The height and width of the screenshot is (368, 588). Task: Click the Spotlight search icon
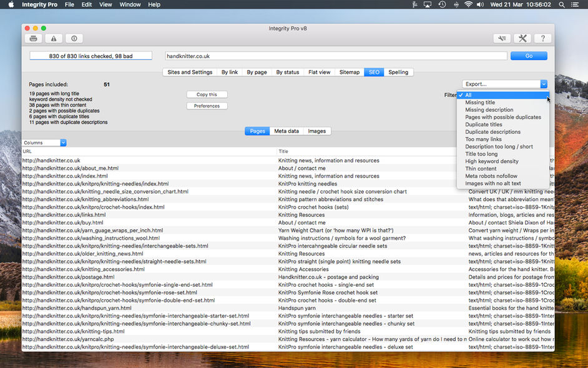(561, 4)
